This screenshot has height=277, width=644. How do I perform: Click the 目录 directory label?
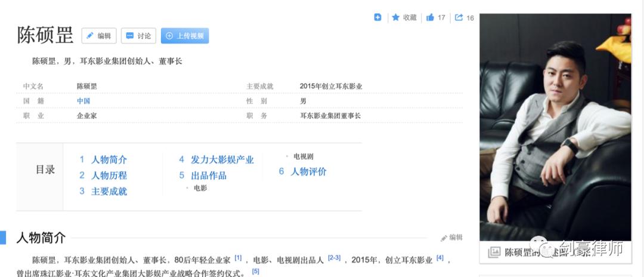(x=45, y=170)
